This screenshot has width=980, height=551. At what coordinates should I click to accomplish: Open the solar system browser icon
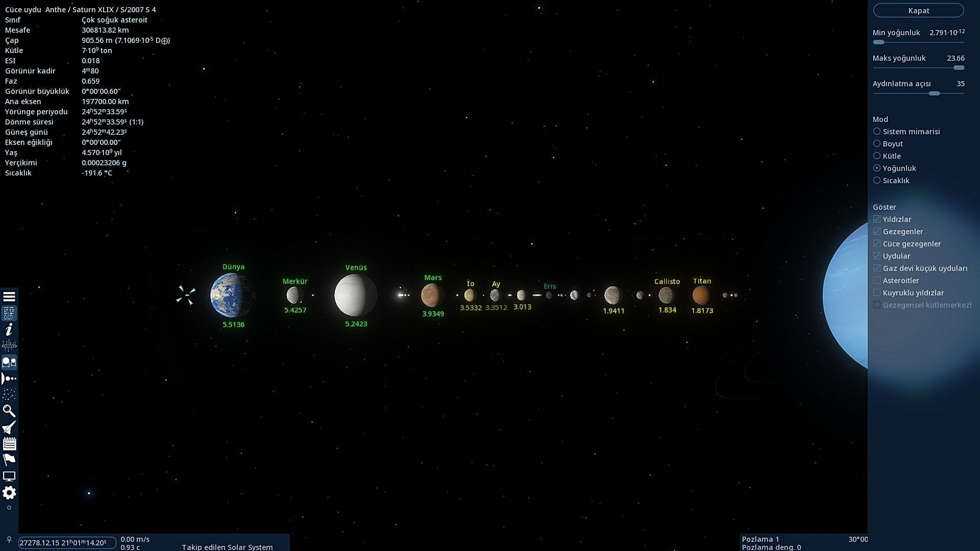9,379
